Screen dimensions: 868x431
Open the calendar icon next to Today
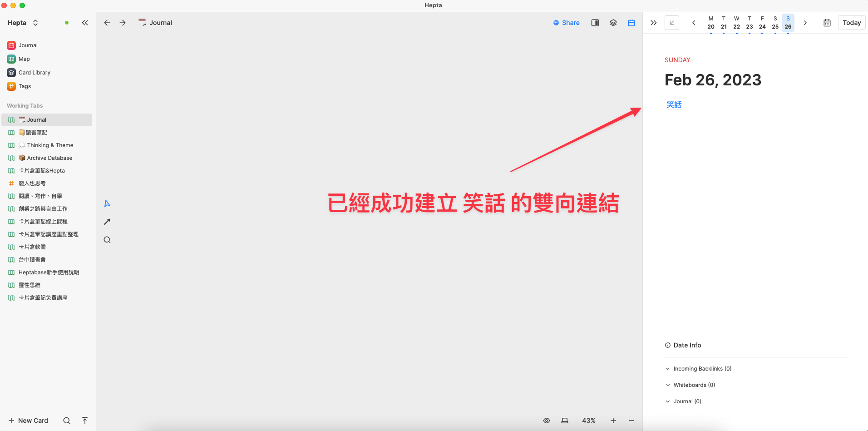pos(827,22)
